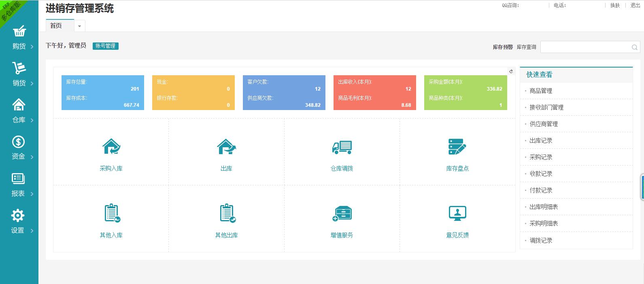Open 仓库调拨 warehouse transfer truck icon

(x=342, y=147)
